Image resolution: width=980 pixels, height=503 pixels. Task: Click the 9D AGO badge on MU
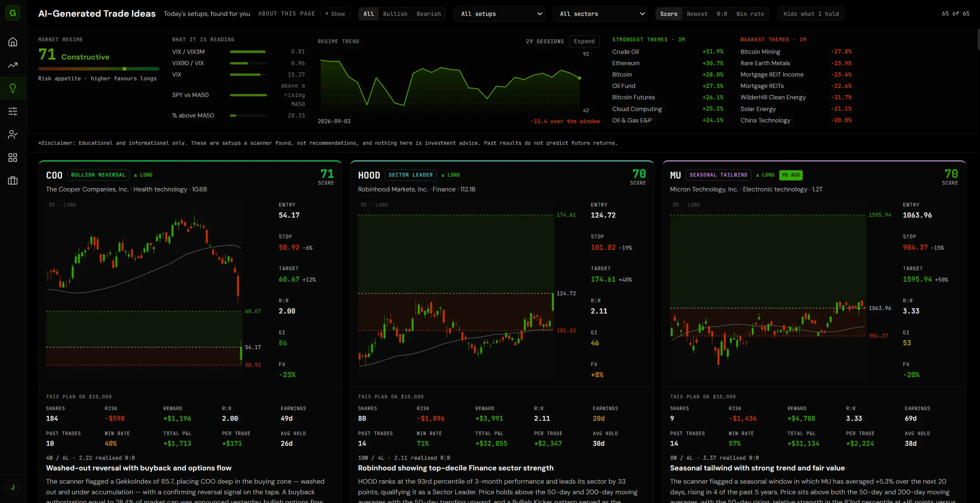click(x=791, y=175)
